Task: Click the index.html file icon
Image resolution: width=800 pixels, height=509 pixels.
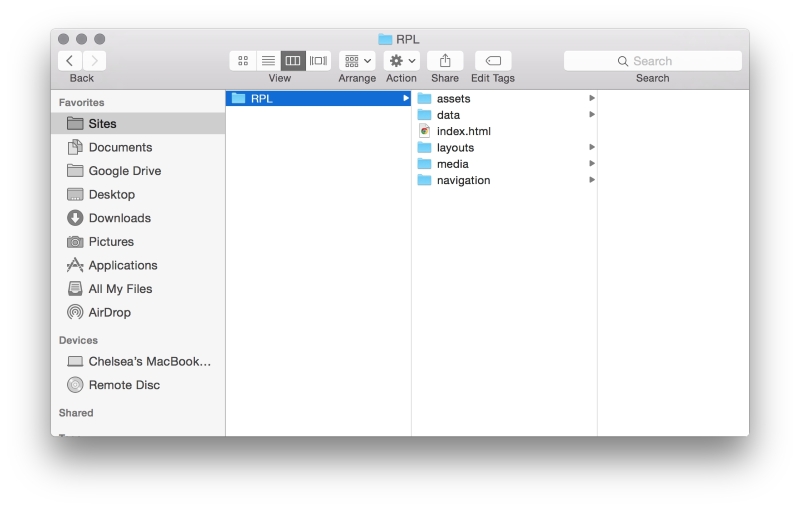Action: click(424, 131)
